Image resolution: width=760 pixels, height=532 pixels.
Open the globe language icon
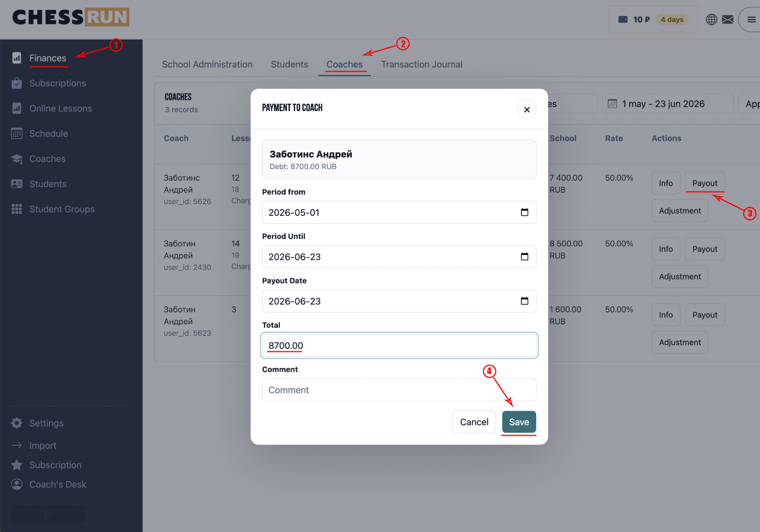click(x=712, y=19)
